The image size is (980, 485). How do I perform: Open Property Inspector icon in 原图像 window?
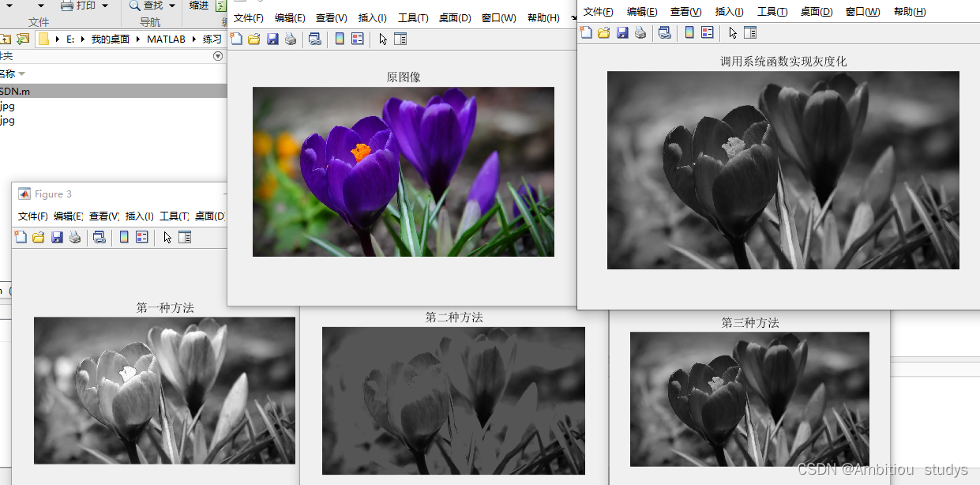pyautogui.click(x=400, y=39)
